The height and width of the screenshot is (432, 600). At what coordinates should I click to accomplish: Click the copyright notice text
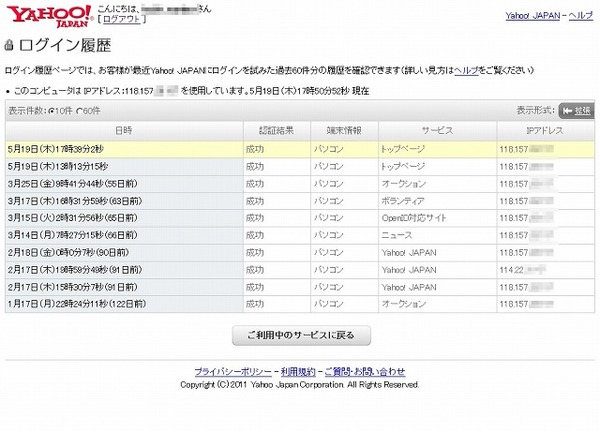pos(300,385)
